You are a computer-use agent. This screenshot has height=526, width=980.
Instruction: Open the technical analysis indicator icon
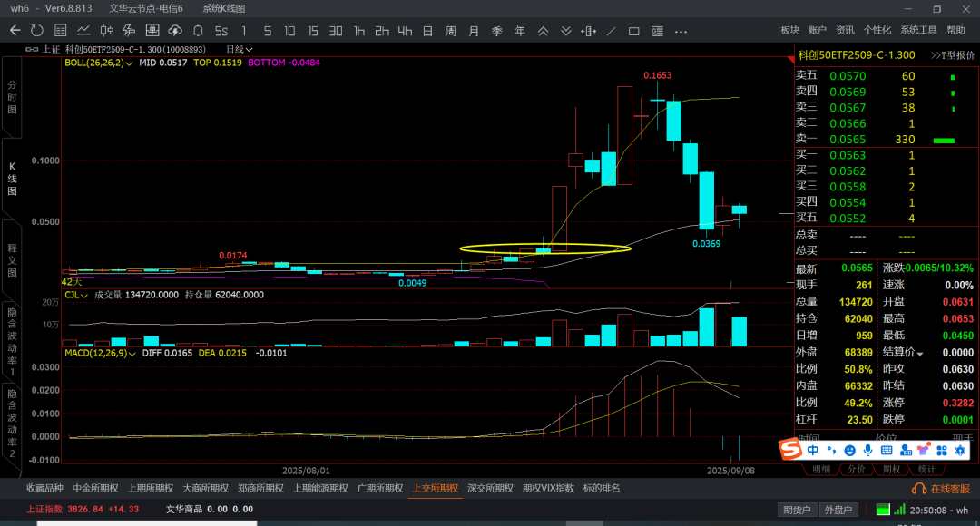click(x=130, y=31)
